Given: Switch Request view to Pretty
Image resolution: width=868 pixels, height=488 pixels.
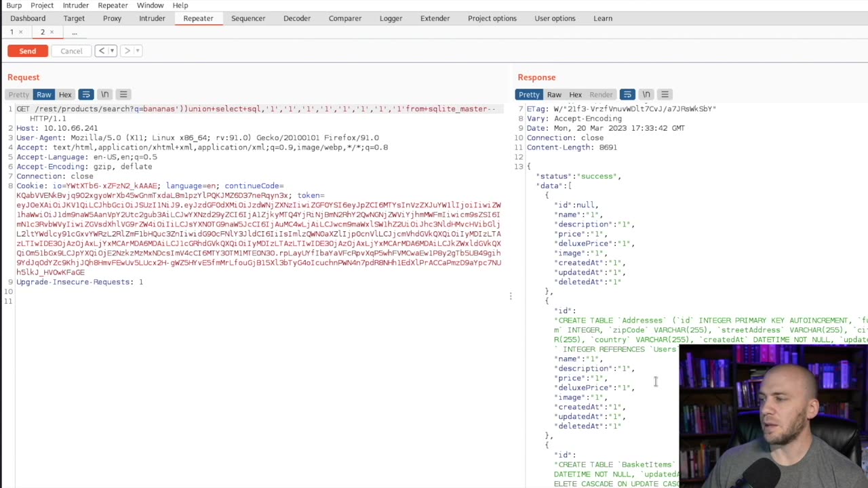Looking at the screenshot, I should pos(19,94).
